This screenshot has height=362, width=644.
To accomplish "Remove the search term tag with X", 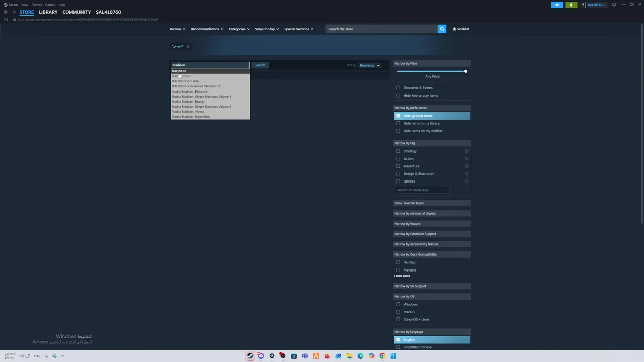I will click(188, 47).
